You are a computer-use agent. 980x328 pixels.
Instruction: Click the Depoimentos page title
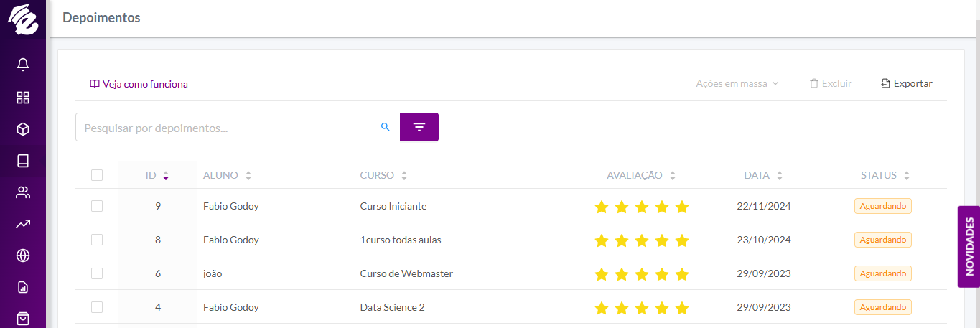(x=101, y=18)
